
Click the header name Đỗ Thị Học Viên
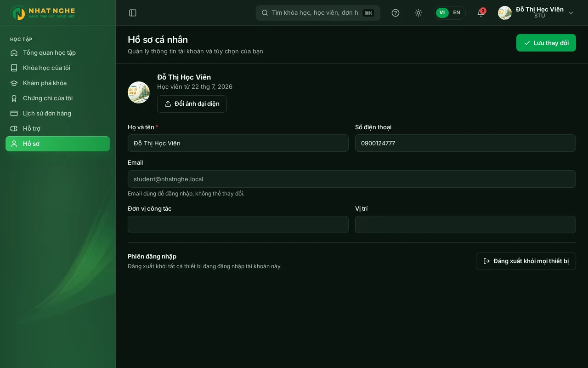(540, 9)
